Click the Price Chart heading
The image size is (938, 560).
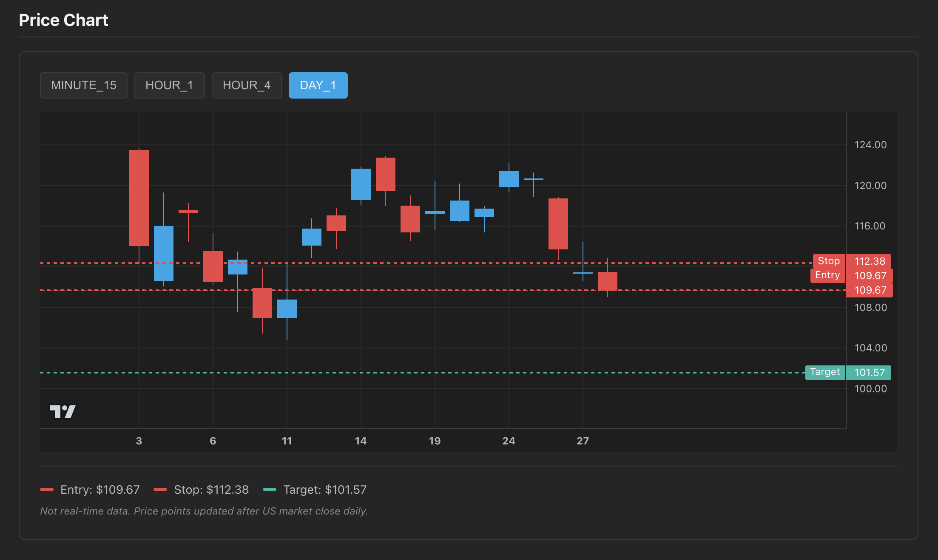pyautogui.click(x=63, y=20)
